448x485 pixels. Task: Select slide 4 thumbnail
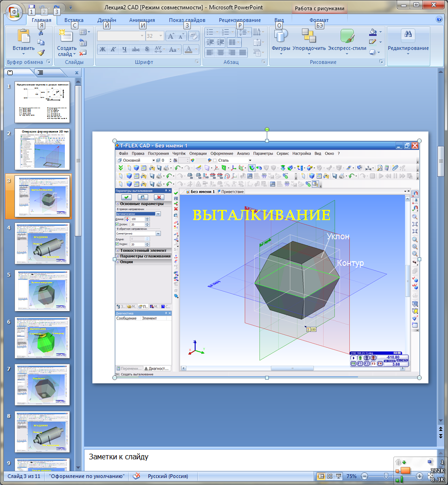42,243
